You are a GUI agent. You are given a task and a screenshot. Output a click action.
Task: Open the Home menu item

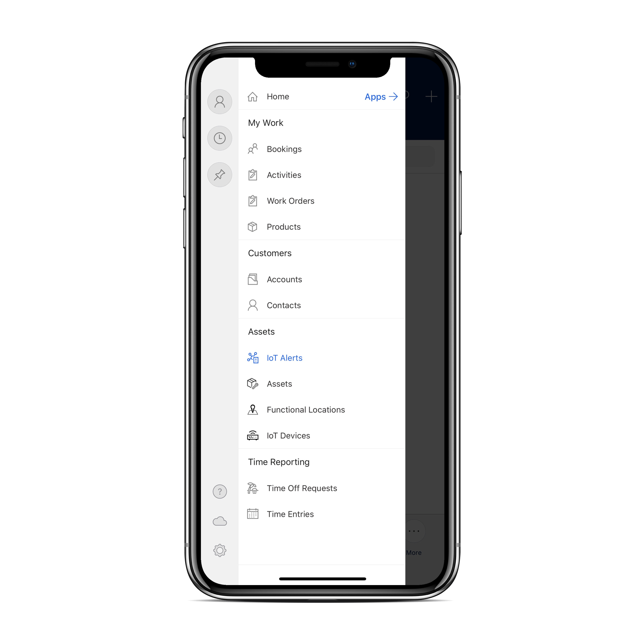277,97
